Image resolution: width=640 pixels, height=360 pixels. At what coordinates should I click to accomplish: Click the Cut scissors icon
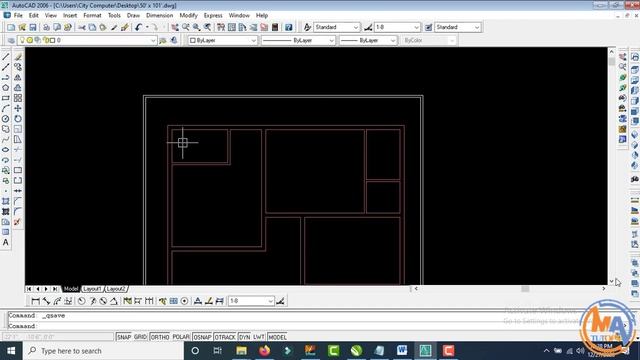(82, 27)
